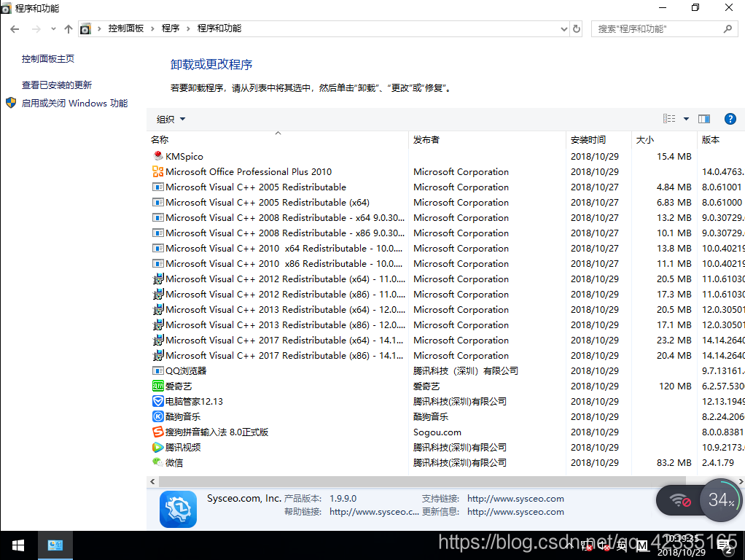Viewport: 745px width, 560px height.
Task: Open the 帮助链接 sysceo URL
Action: point(374,512)
